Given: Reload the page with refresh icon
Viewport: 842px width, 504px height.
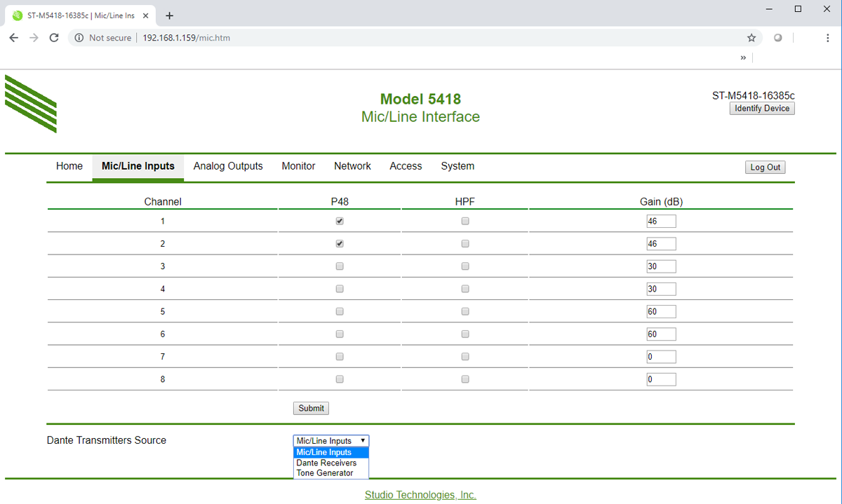Looking at the screenshot, I should (54, 38).
